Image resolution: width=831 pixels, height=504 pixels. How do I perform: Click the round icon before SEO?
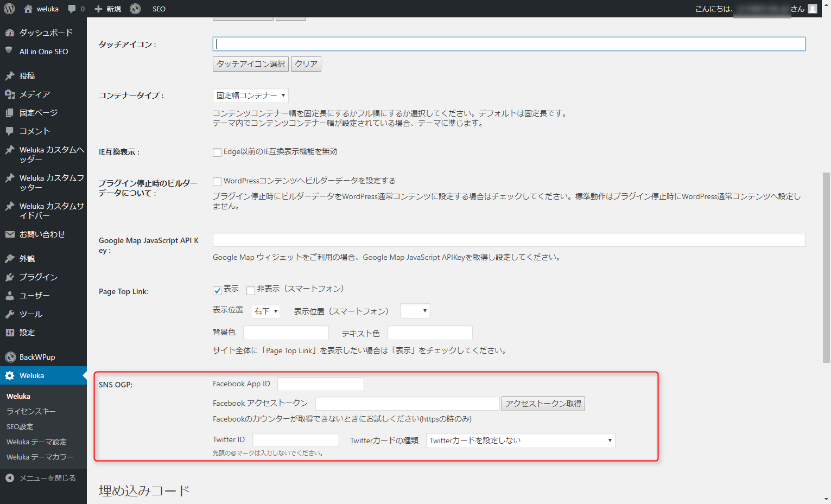(135, 9)
